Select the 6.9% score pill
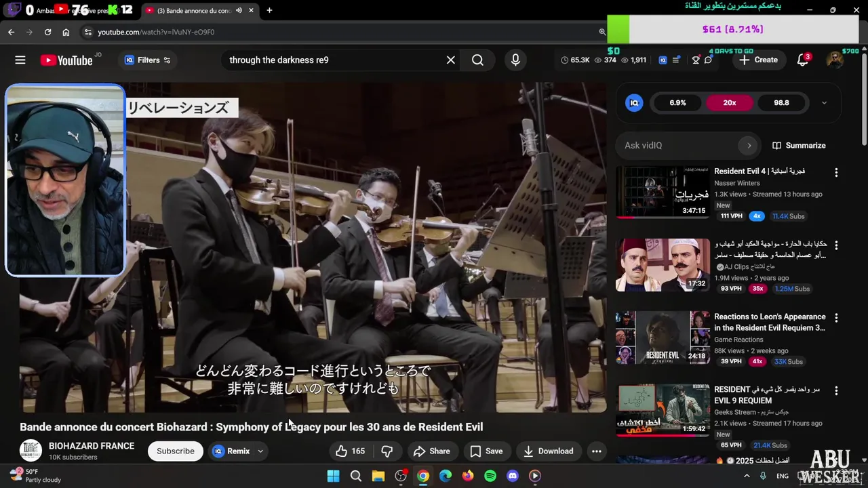This screenshot has width=868, height=488. click(677, 103)
